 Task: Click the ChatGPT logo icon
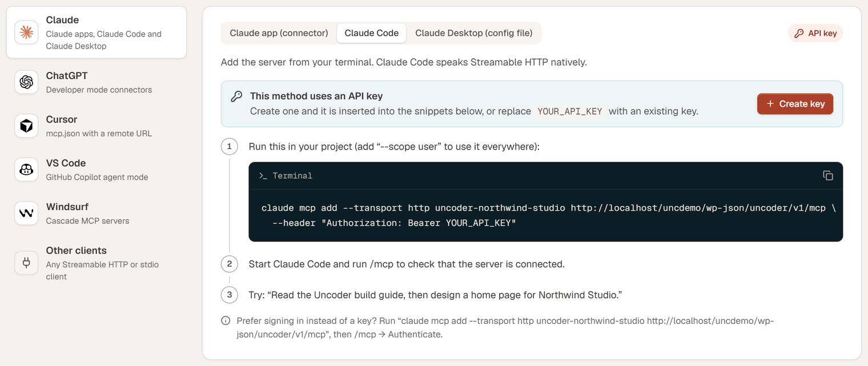click(26, 82)
